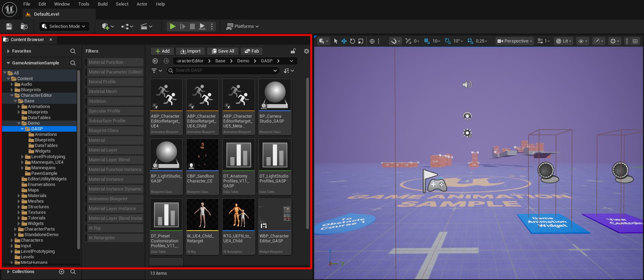This screenshot has width=644, height=280.
Task: Open the filter options icon beside search
Action: point(157,71)
